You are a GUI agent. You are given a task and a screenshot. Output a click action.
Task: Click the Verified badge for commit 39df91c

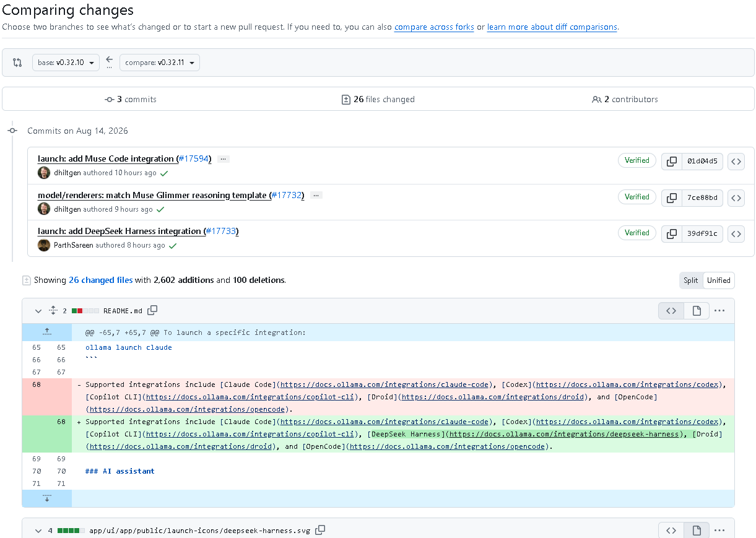(x=637, y=233)
